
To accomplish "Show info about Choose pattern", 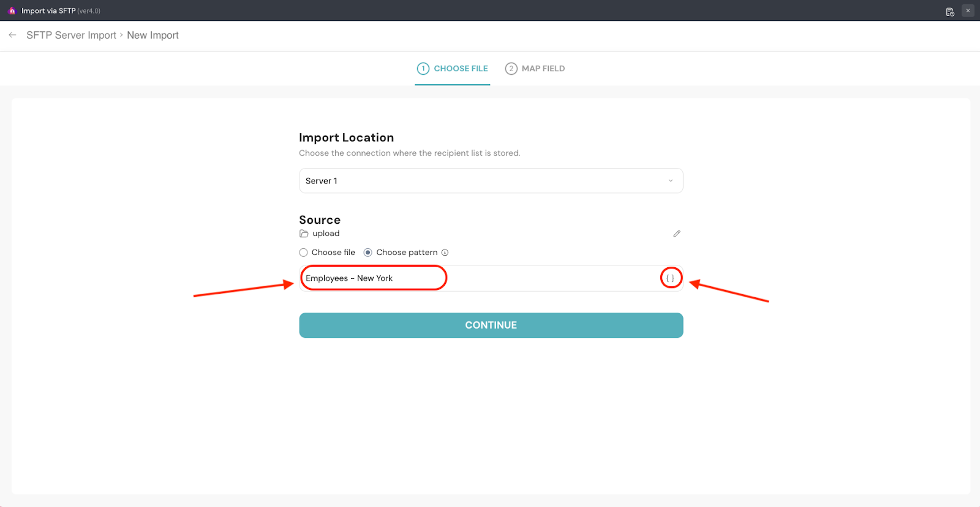I will coord(445,253).
